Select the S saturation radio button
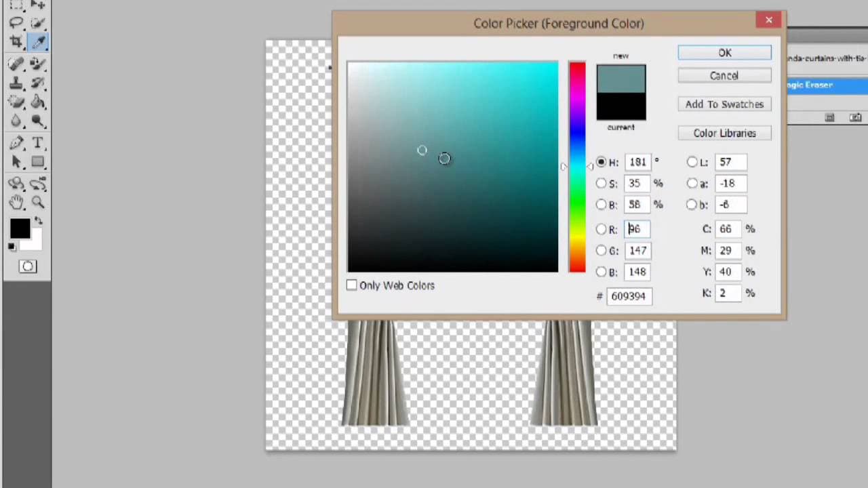 click(601, 184)
